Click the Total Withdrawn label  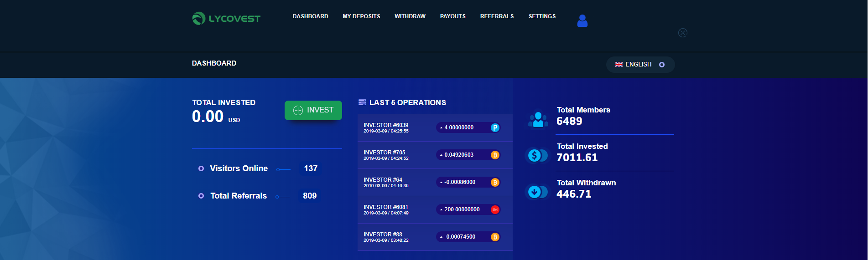(x=586, y=183)
